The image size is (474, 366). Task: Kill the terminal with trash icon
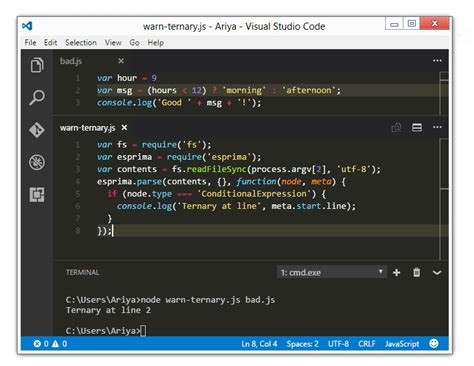tap(416, 273)
